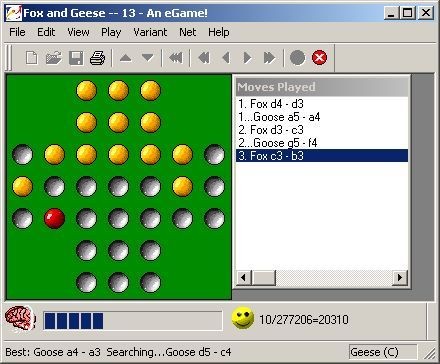Open a saved game with folder icon
This screenshot has width=440, height=364.
click(x=54, y=58)
